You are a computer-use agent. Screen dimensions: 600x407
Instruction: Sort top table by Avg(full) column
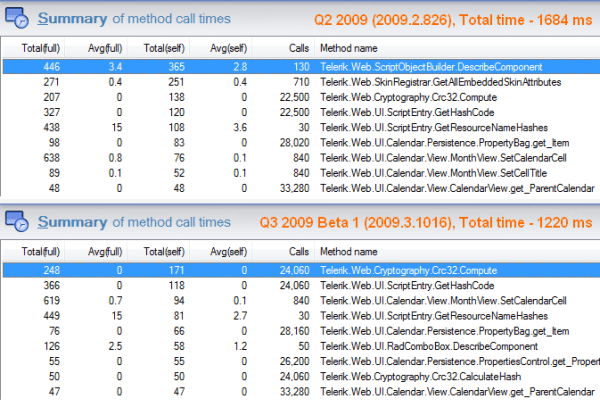coord(96,48)
